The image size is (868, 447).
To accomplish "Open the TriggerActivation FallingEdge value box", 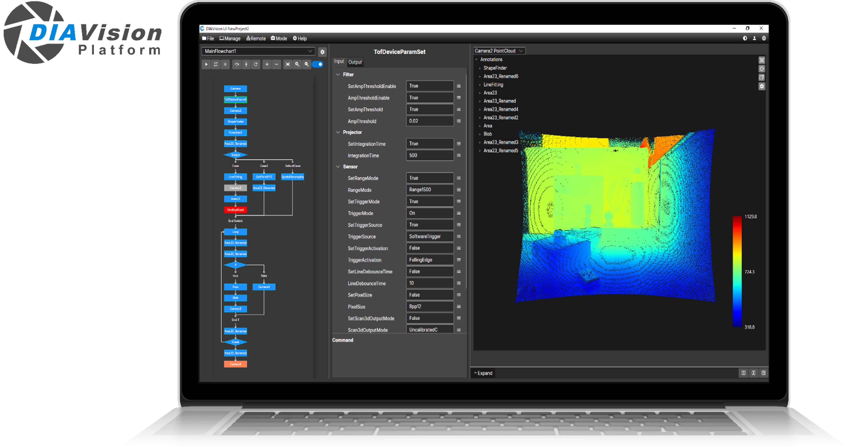I will 430,260.
